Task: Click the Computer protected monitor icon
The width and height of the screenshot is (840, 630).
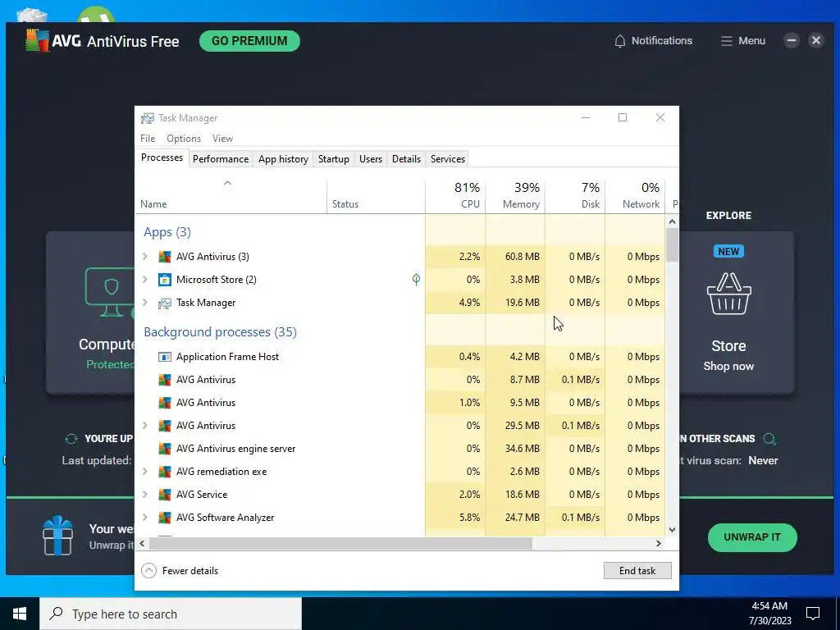Action: coord(110,293)
